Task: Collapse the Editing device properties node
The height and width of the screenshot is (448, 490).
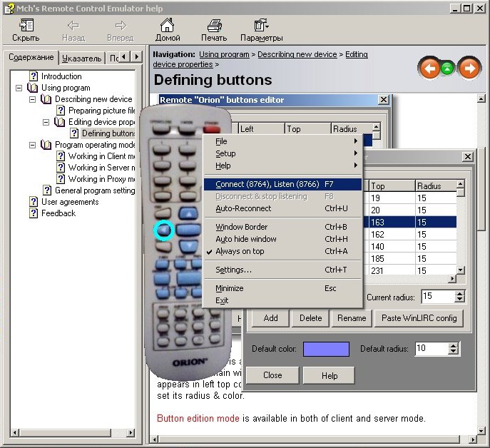Action: 46,122
